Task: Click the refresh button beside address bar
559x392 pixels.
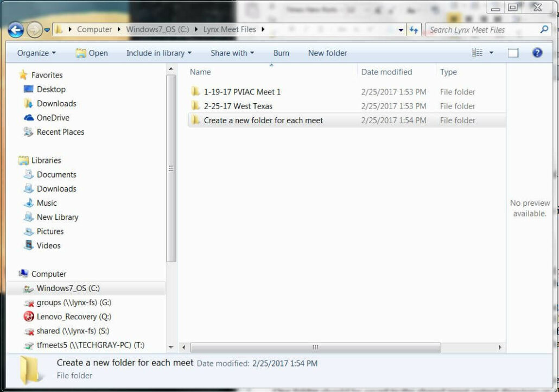Action: [414, 30]
